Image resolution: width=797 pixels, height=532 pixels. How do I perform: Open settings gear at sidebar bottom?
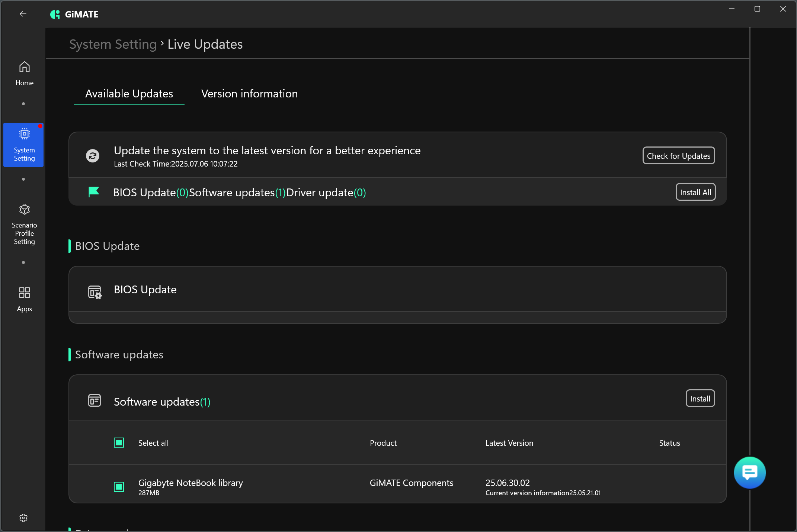(23, 518)
